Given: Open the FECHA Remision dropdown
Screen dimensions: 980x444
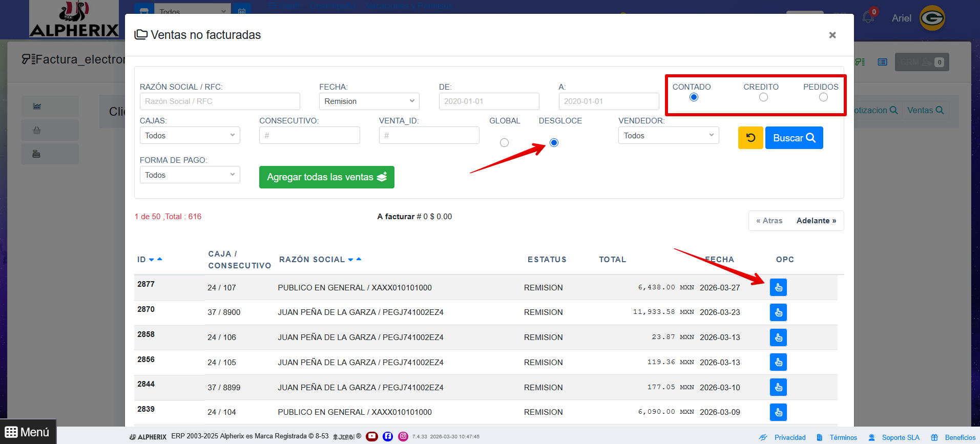Looking at the screenshot, I should pyautogui.click(x=369, y=101).
